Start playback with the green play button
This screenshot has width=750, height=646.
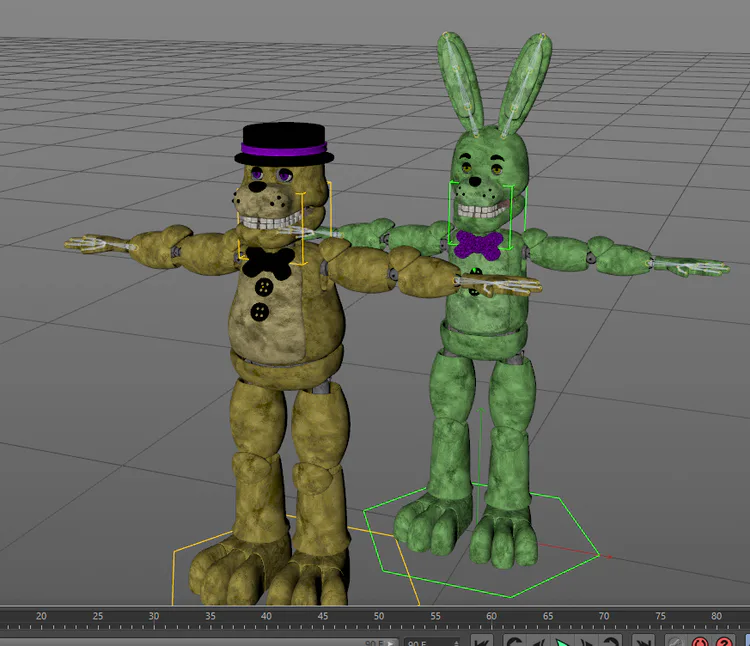point(562,641)
